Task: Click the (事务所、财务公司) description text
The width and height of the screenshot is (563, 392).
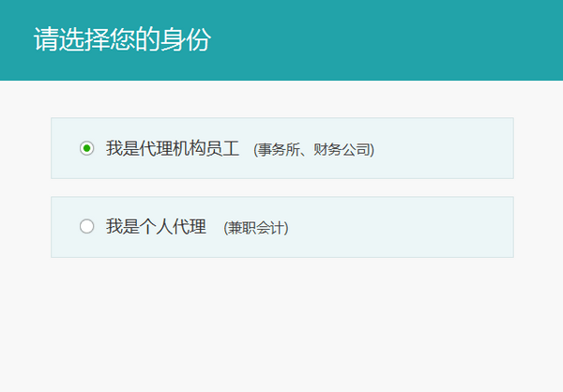Action: (x=313, y=149)
